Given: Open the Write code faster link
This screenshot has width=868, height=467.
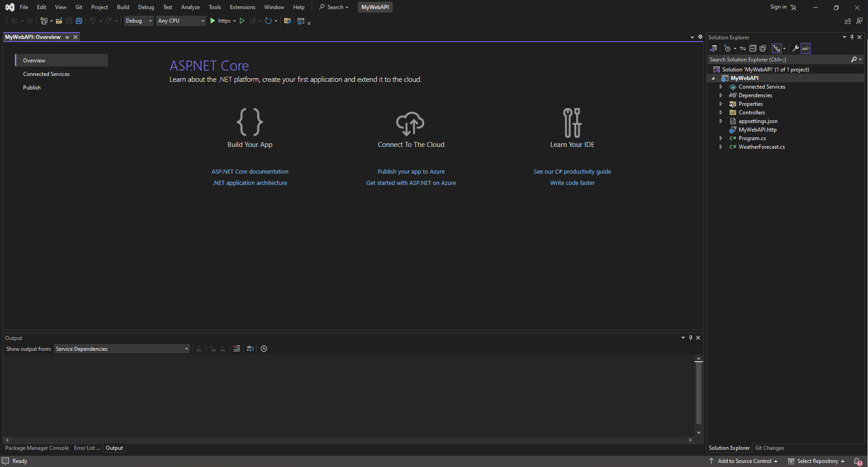Looking at the screenshot, I should (572, 183).
